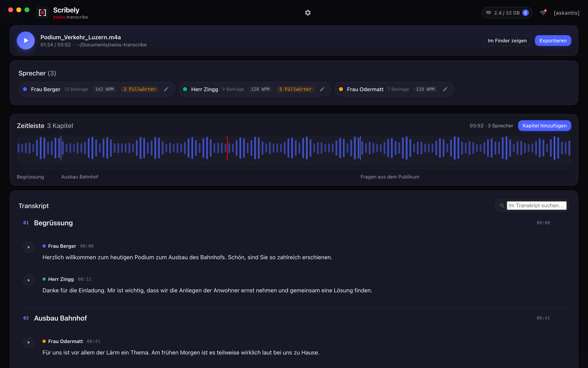588x368 pixels.
Task: Click the 00:12 timestamp next to Herr Zingg
Action: pyautogui.click(x=85, y=279)
